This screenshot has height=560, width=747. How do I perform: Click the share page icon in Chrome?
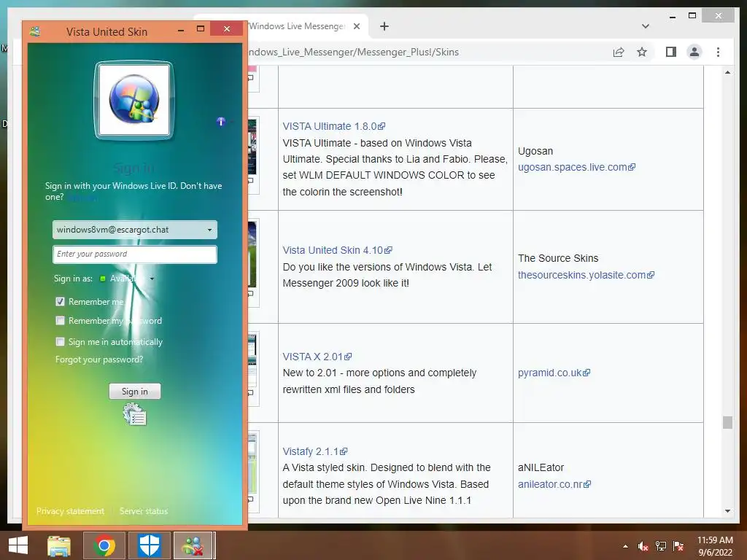[x=619, y=52]
